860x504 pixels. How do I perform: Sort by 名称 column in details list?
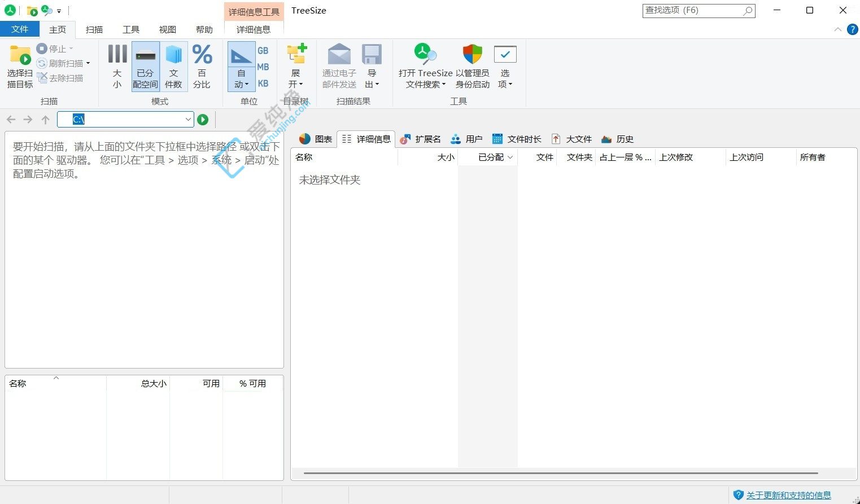344,157
